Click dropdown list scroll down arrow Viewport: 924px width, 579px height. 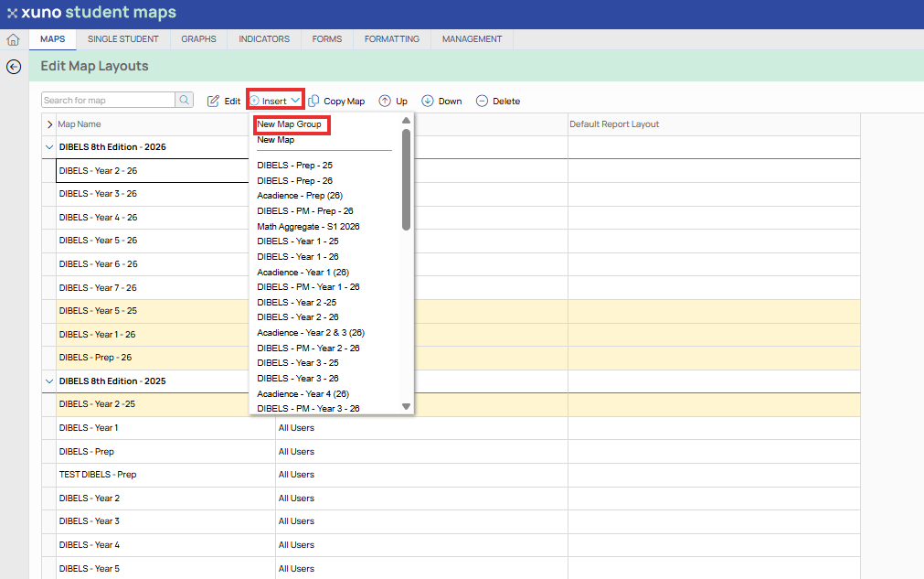[x=406, y=406]
